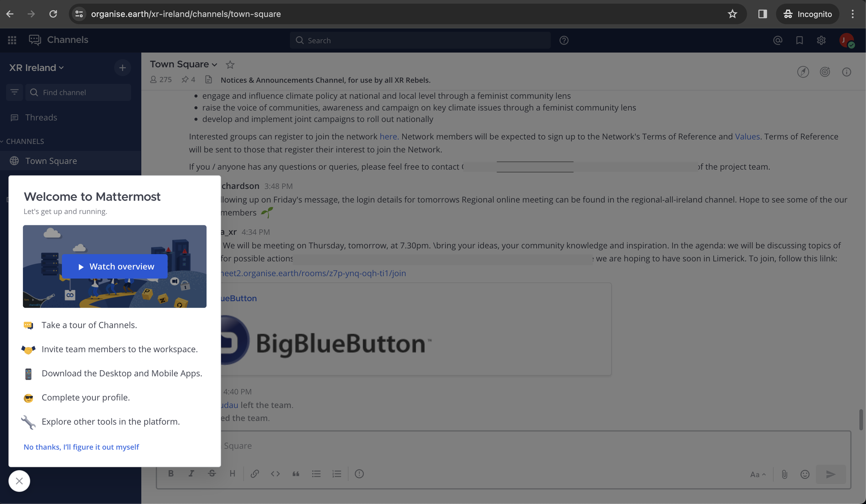Click the Watch overview button
The width and height of the screenshot is (866, 504).
[x=115, y=266]
